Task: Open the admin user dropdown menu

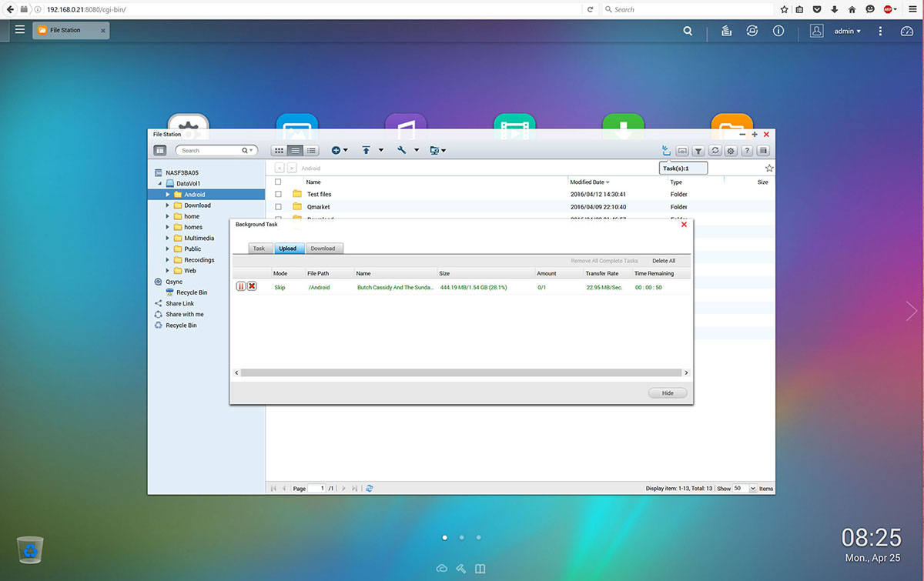Action: pyautogui.click(x=847, y=32)
